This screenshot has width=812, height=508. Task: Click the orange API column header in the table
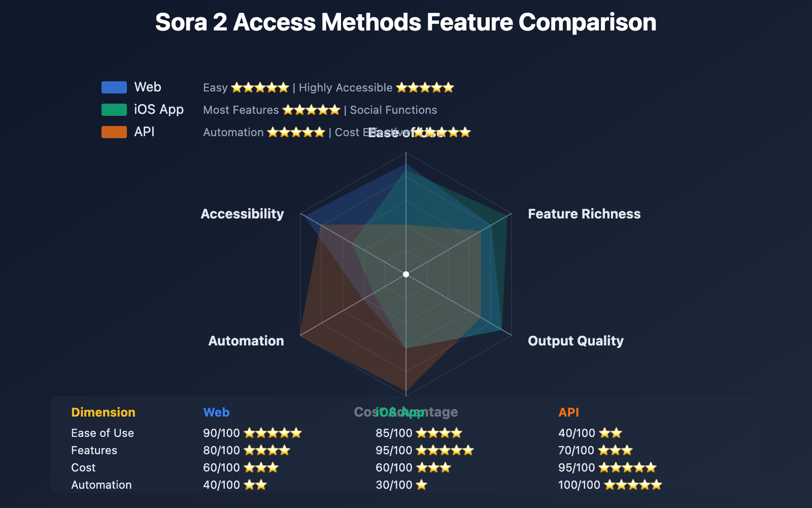point(568,412)
